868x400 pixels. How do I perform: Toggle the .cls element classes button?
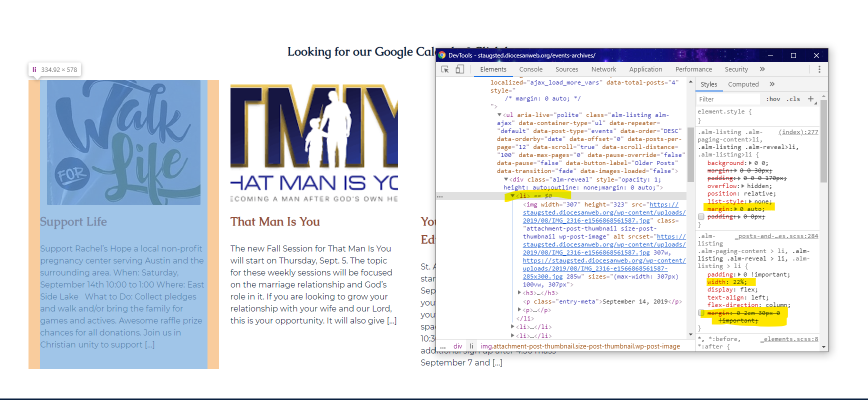(x=793, y=99)
